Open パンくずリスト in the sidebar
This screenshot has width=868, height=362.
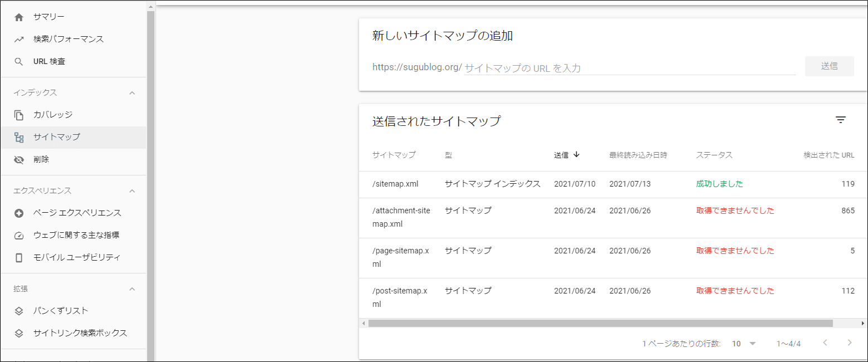tap(60, 311)
